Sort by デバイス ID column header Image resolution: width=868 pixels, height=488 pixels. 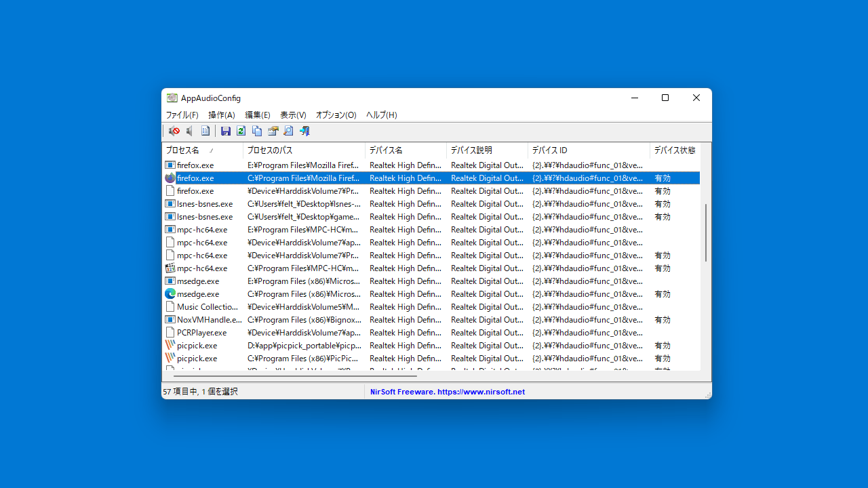coord(589,150)
